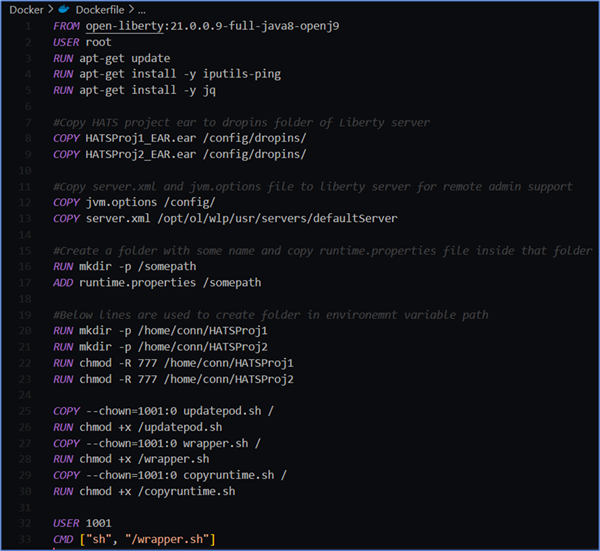Click the FROM keyword on first line
The height and width of the screenshot is (551, 600).
[x=68, y=27]
